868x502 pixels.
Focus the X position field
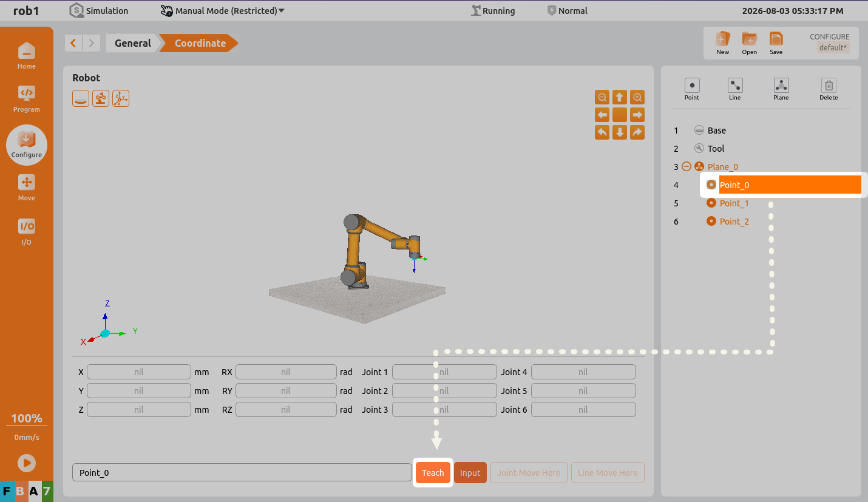point(139,372)
